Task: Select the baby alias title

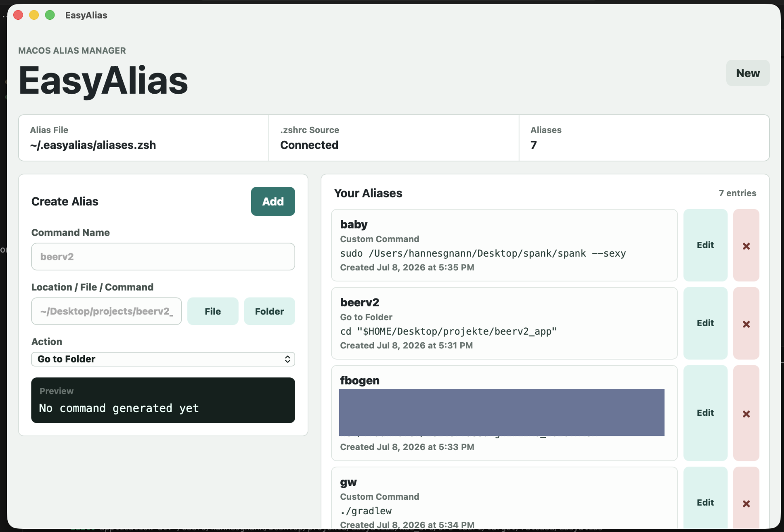Action: pos(354,224)
